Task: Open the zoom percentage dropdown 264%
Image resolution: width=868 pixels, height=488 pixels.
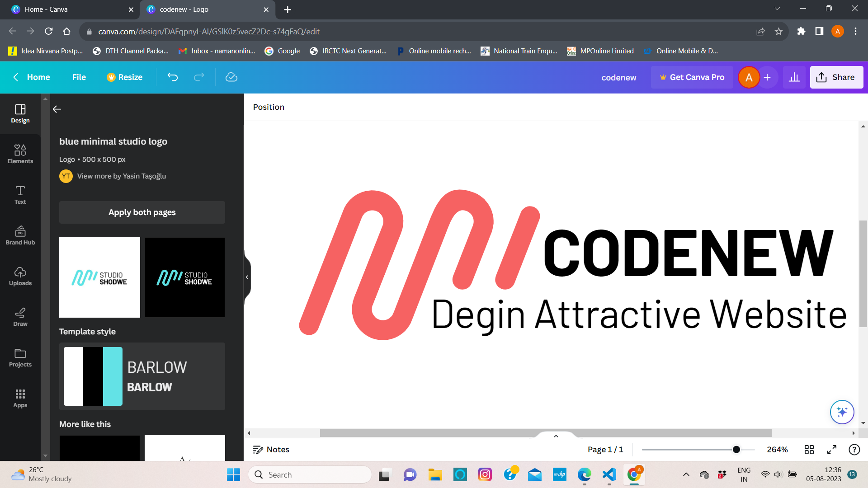Action: pyautogui.click(x=777, y=450)
